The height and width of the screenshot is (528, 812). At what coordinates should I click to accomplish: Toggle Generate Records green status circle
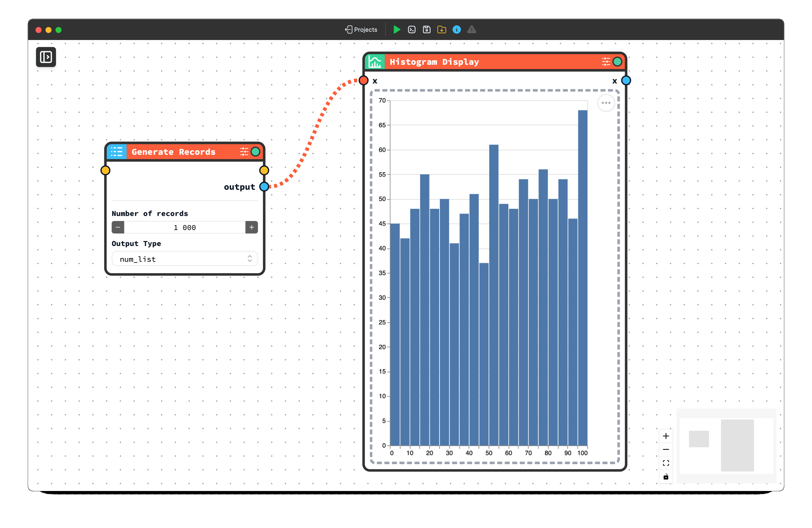point(255,152)
